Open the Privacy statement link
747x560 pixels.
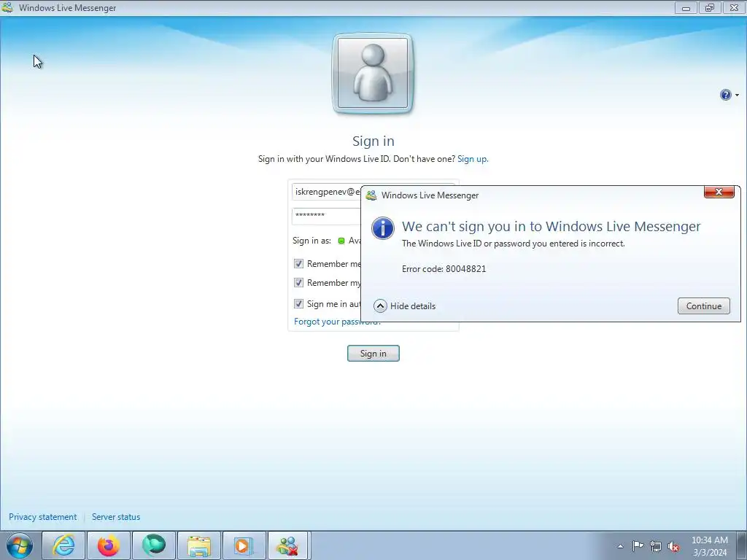click(43, 517)
